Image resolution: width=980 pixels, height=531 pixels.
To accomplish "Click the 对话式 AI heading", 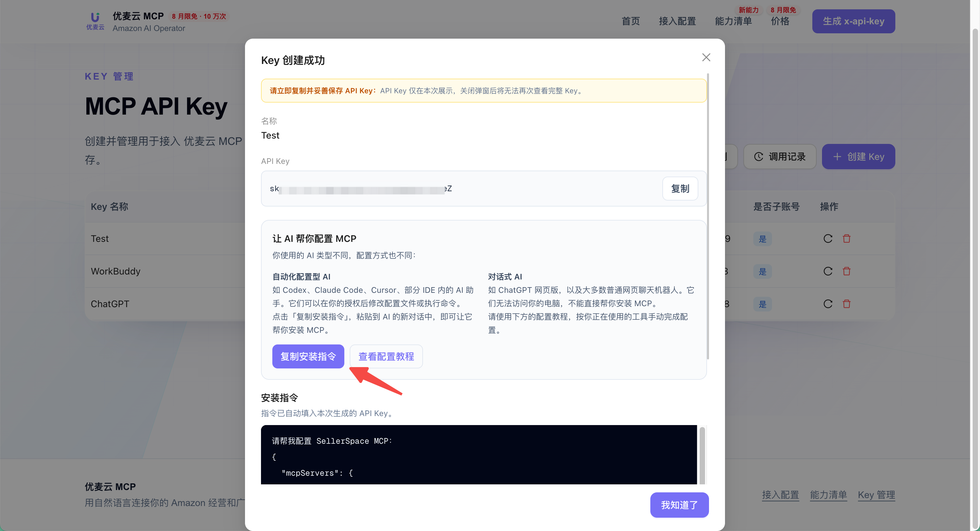I will (x=505, y=277).
